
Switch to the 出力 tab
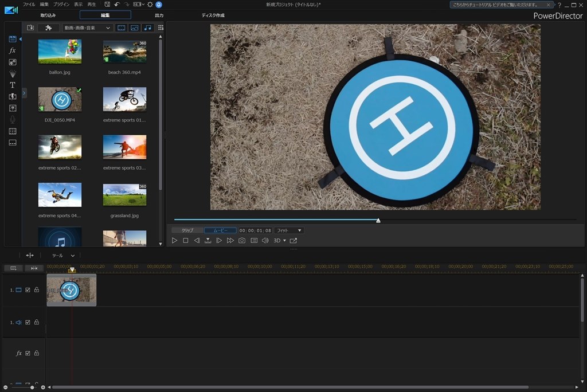pos(159,15)
